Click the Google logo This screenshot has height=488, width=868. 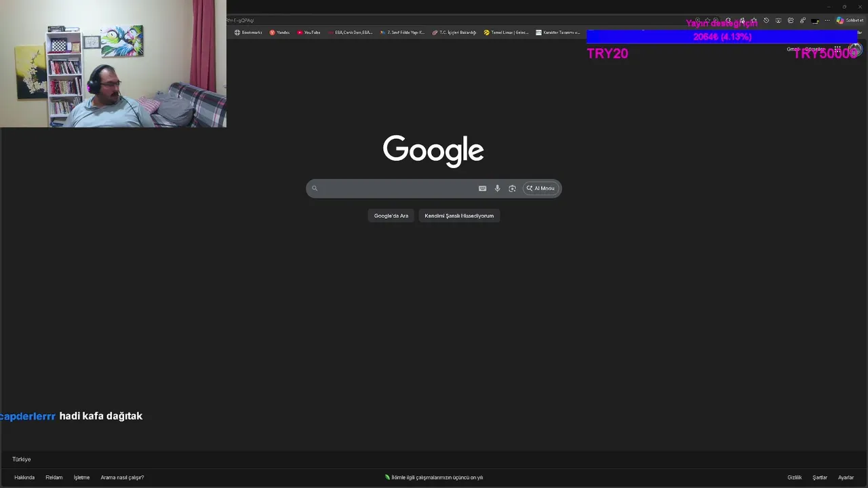[433, 150]
